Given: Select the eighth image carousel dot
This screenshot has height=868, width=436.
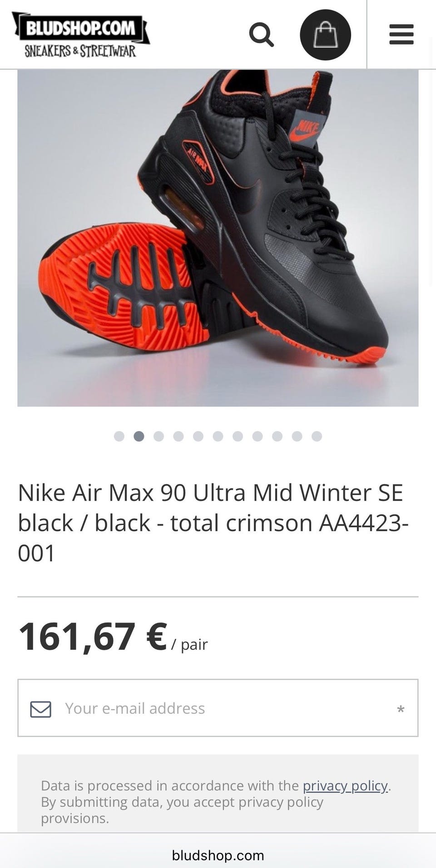Looking at the screenshot, I should [258, 436].
